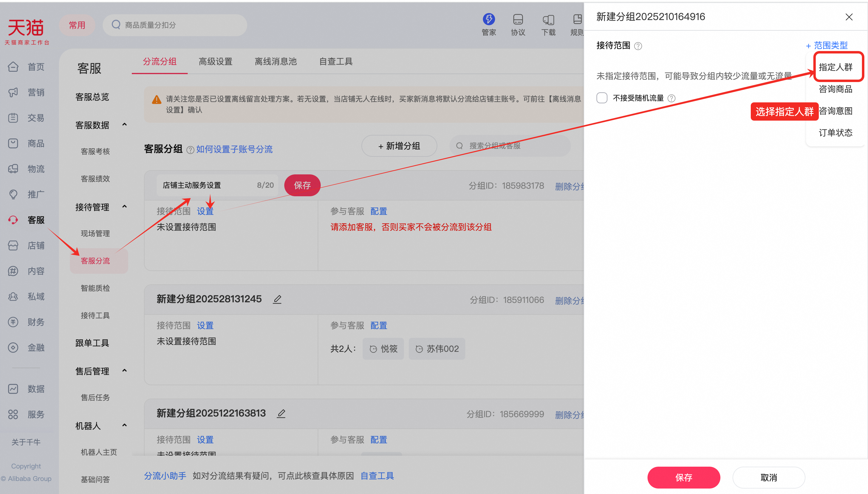Image resolution: width=868 pixels, height=494 pixels.
Task: Open the 营销 marketing sidebar icon
Action: 13,92
